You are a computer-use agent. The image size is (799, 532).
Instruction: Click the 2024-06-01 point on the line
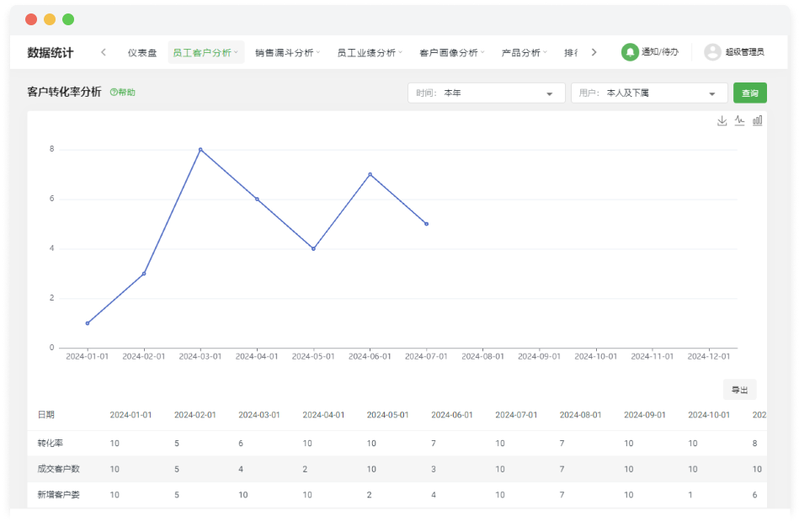370,174
